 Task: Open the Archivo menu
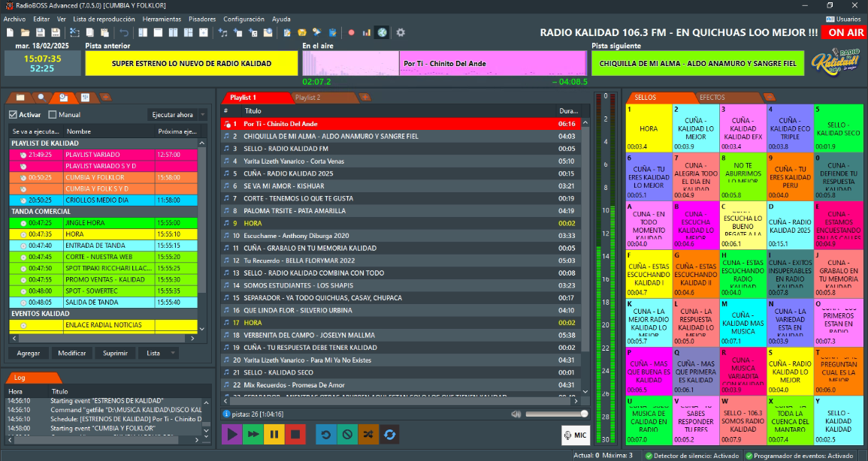click(x=14, y=19)
